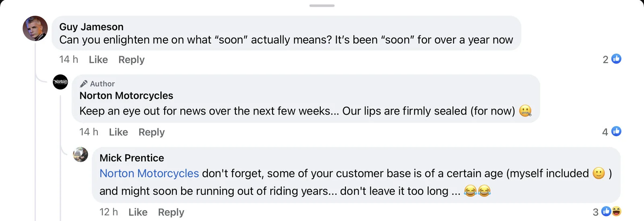Screen dimensions: 644x221
Task: Like the Norton Motorcycles reply
Action: (x=118, y=132)
